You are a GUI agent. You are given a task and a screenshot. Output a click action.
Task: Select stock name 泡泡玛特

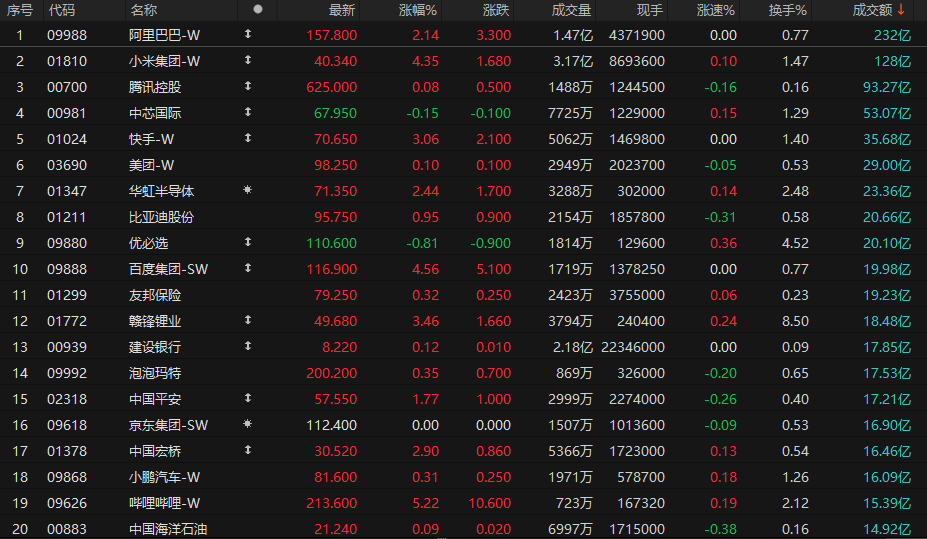(x=155, y=374)
